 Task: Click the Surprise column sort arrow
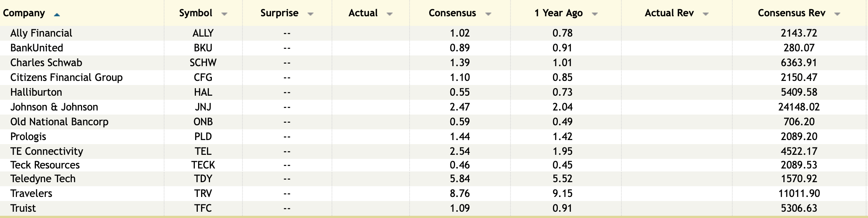tap(310, 14)
